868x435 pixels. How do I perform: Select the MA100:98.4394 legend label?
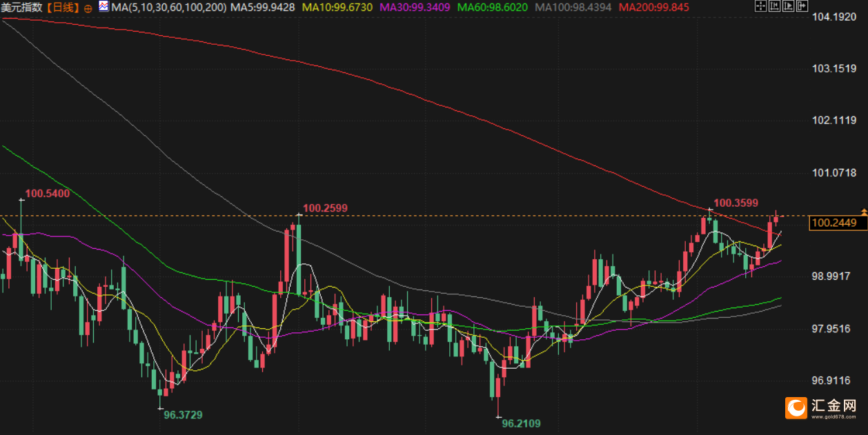click(574, 8)
